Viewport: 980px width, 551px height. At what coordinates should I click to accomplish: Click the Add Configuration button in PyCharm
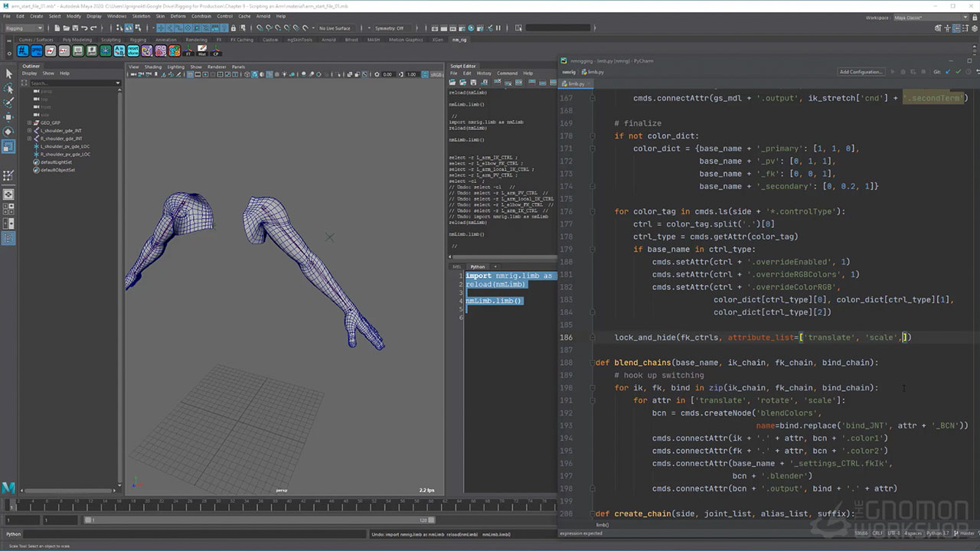(861, 72)
